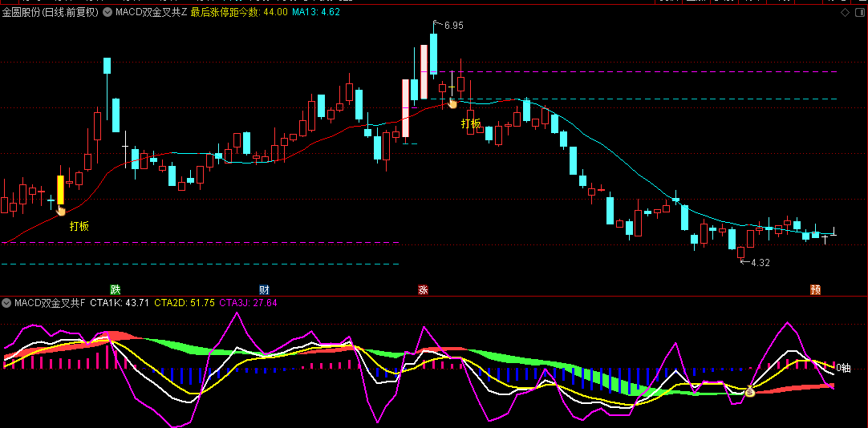Click the 打板 label near the price peak
Image resolution: width=868 pixels, height=428 pixels.
click(x=471, y=123)
